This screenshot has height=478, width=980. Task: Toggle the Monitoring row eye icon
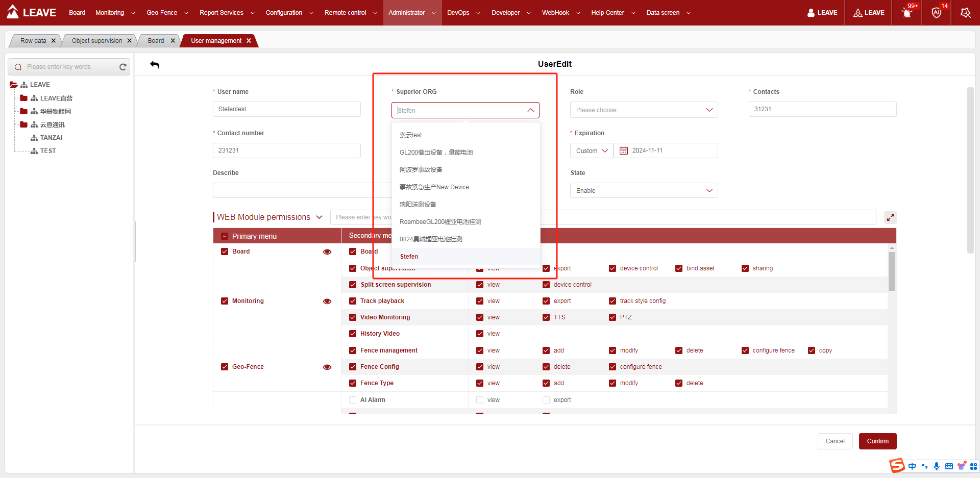[x=327, y=301]
